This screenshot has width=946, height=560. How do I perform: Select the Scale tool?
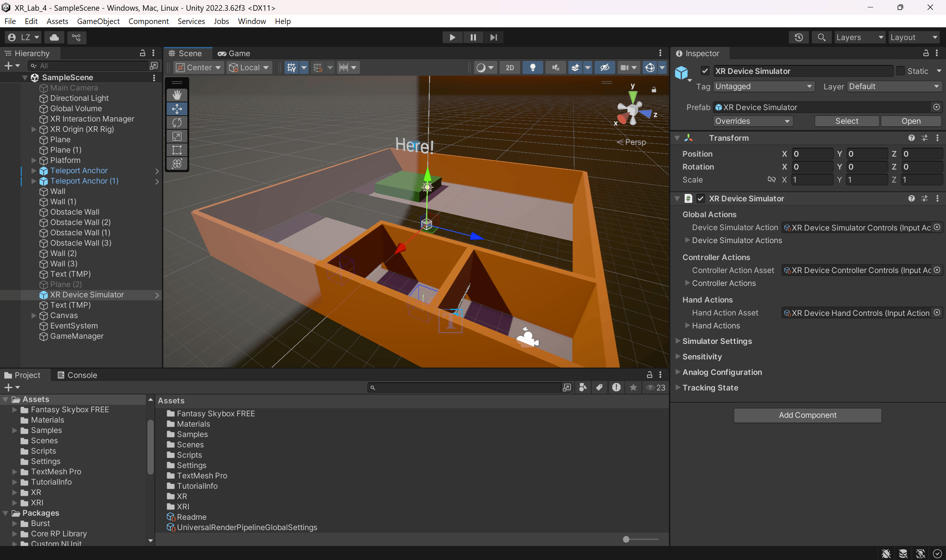(177, 136)
